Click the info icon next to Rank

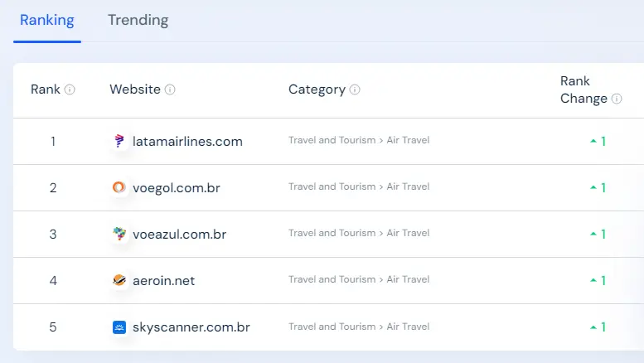(70, 90)
